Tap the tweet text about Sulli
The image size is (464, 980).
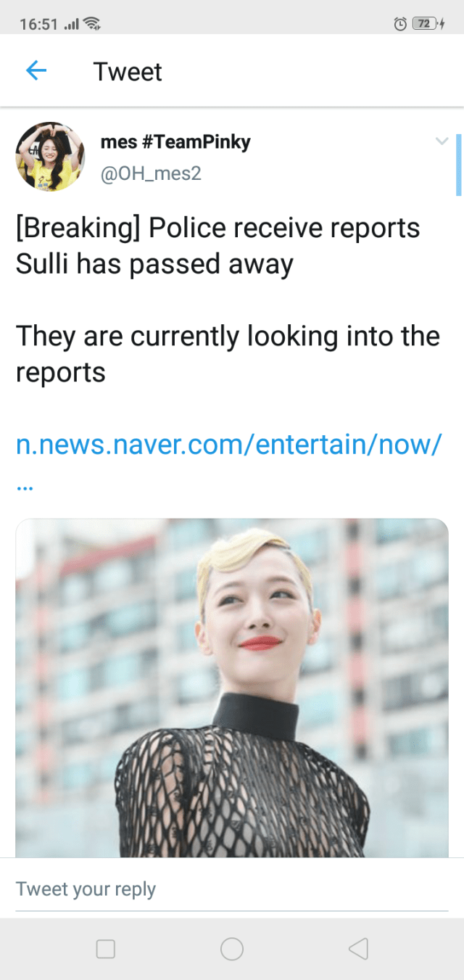coord(228,300)
